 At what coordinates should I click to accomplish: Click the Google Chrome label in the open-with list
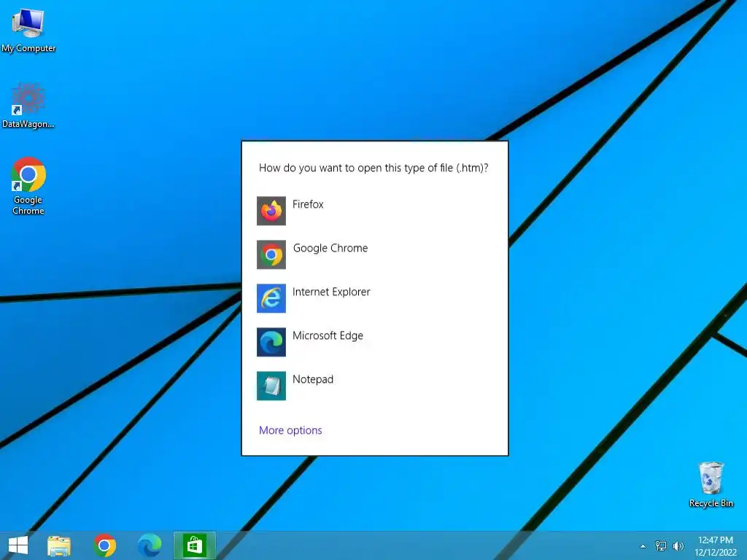[x=330, y=248]
